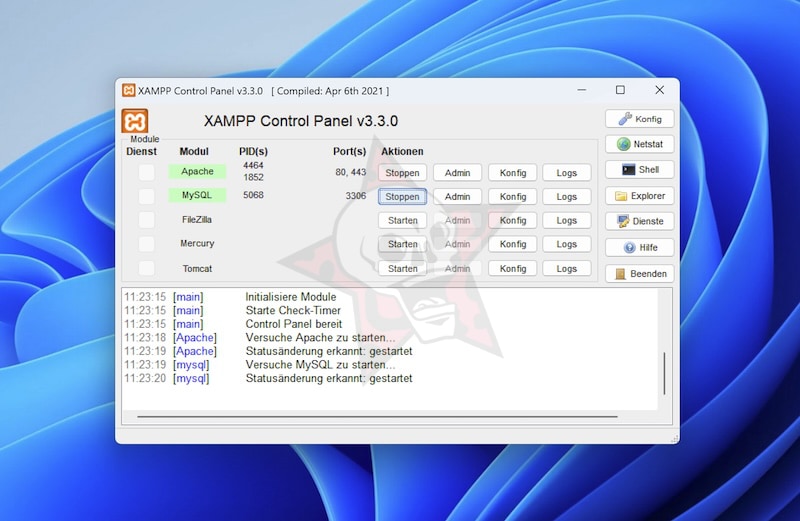The width and height of the screenshot is (800, 521).
Task: Open MySQL Konfig menu
Action: (x=512, y=196)
